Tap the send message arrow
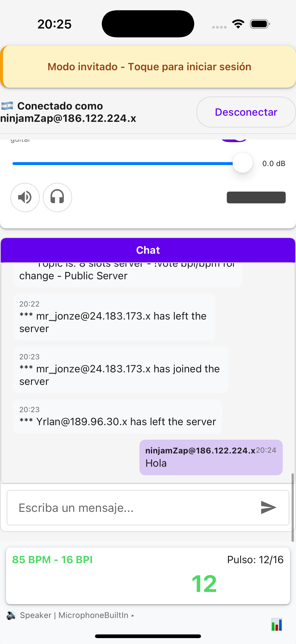The image size is (296, 644). point(268,507)
